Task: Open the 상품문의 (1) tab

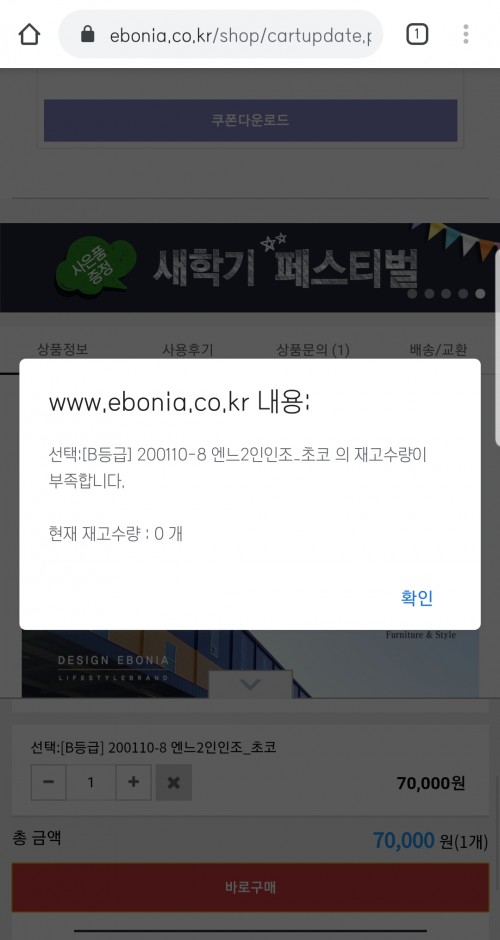Action: (x=313, y=349)
